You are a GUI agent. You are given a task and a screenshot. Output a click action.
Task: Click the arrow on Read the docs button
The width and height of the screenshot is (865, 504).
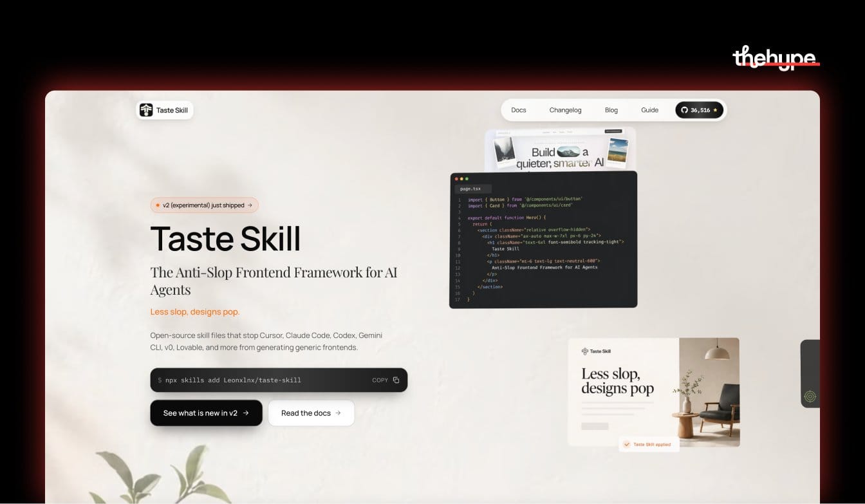tap(339, 413)
